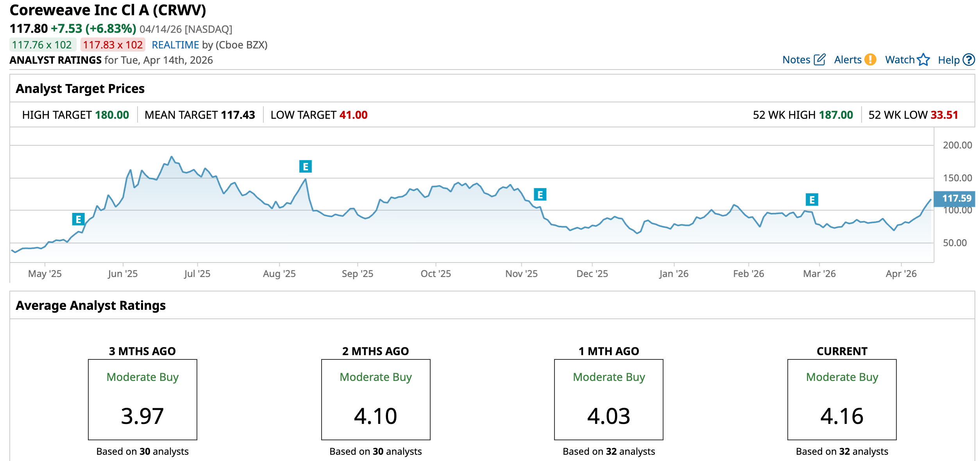This screenshot has height=461, width=980.
Task: Click the Help link text
Action: (948, 60)
